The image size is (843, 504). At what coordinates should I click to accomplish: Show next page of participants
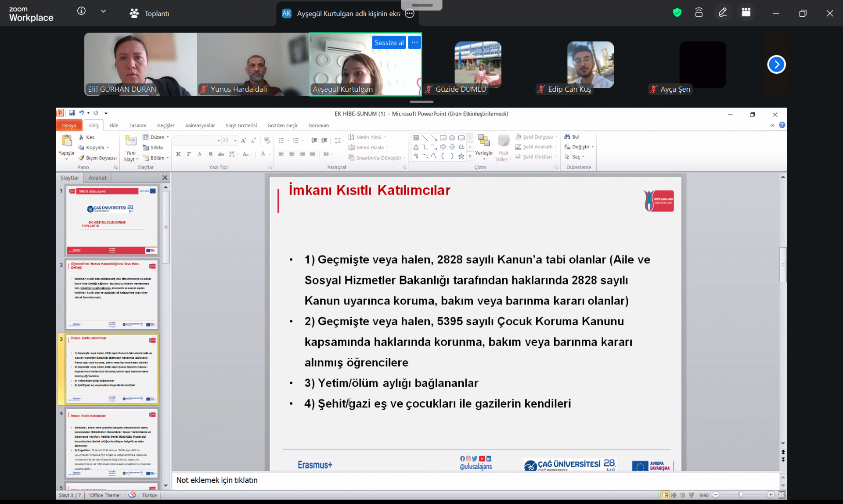[776, 65]
